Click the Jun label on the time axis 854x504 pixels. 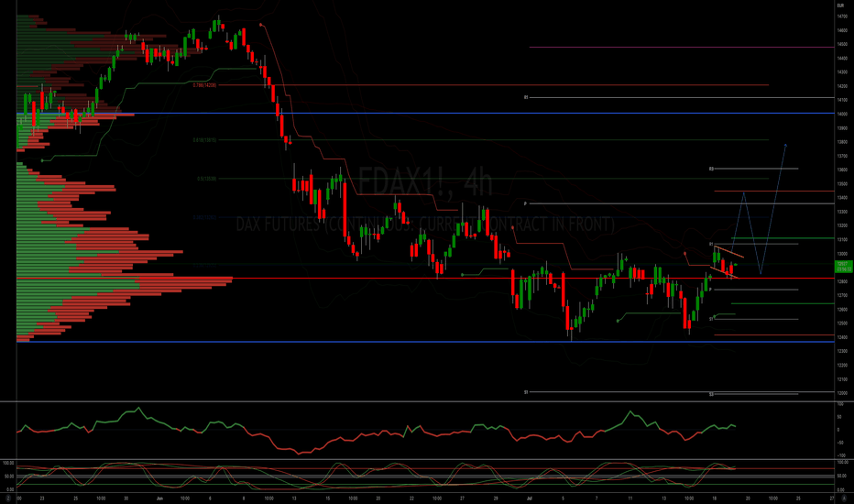click(159, 498)
